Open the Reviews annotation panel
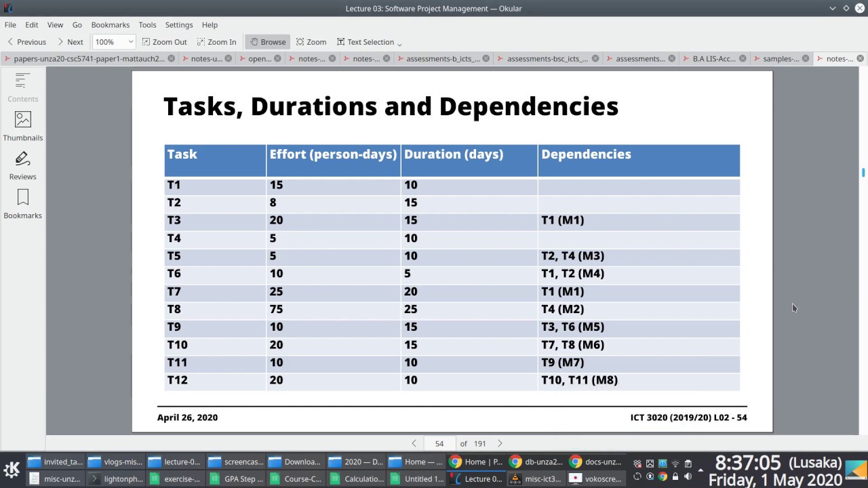Image resolution: width=868 pixels, height=488 pixels. (22, 166)
